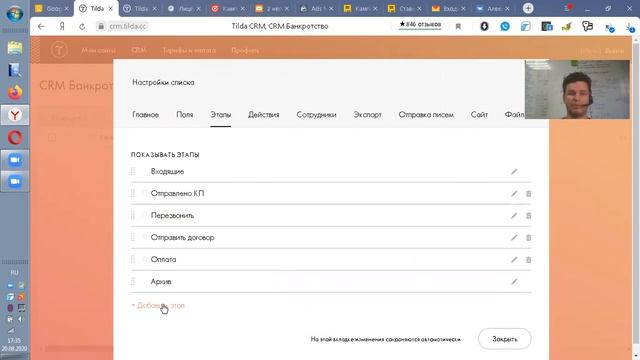Open the Экспорт tab
This screenshot has height=360, width=640.
click(x=367, y=115)
